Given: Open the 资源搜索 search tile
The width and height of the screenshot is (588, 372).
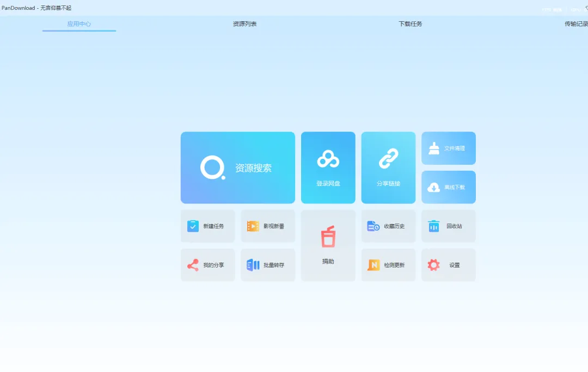Looking at the screenshot, I should tap(238, 168).
